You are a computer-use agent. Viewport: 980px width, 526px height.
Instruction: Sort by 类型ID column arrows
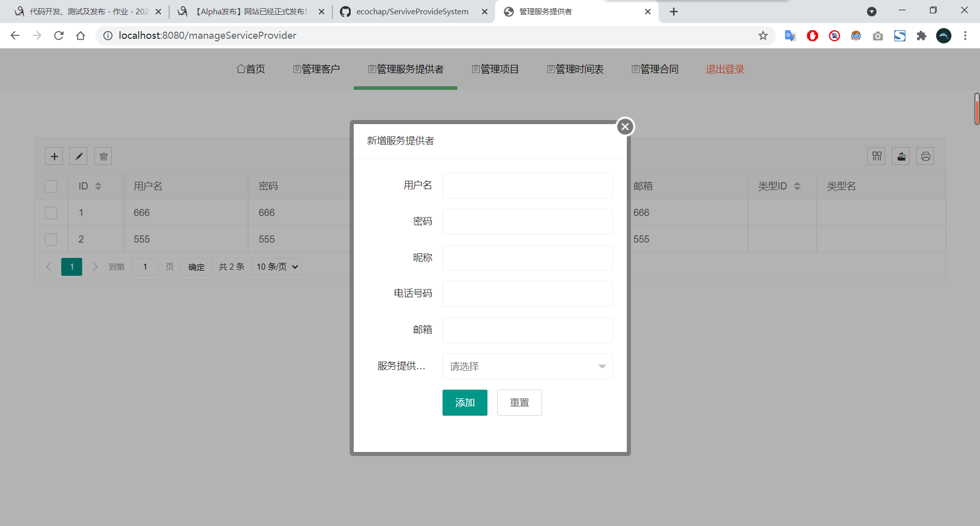click(x=797, y=186)
